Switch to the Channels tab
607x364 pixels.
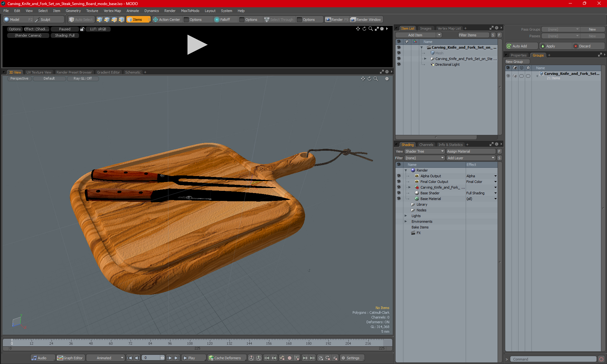tap(426, 145)
